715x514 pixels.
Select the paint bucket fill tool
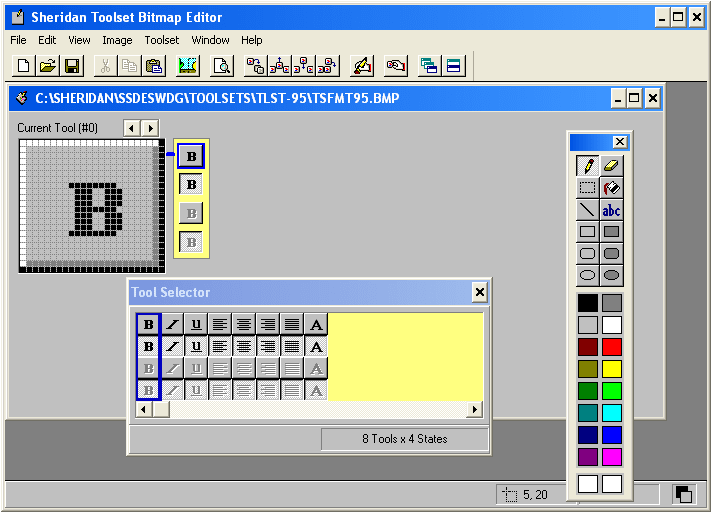click(x=611, y=187)
